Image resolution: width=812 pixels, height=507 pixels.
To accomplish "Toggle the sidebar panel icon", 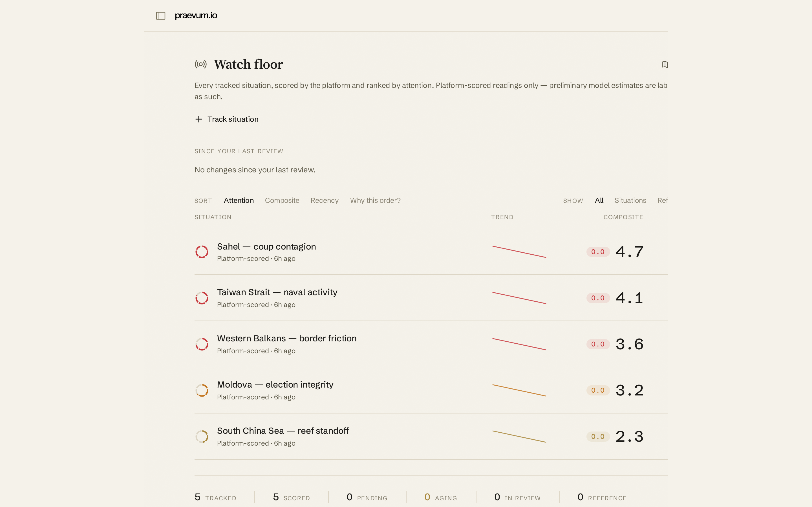I will point(161,16).
